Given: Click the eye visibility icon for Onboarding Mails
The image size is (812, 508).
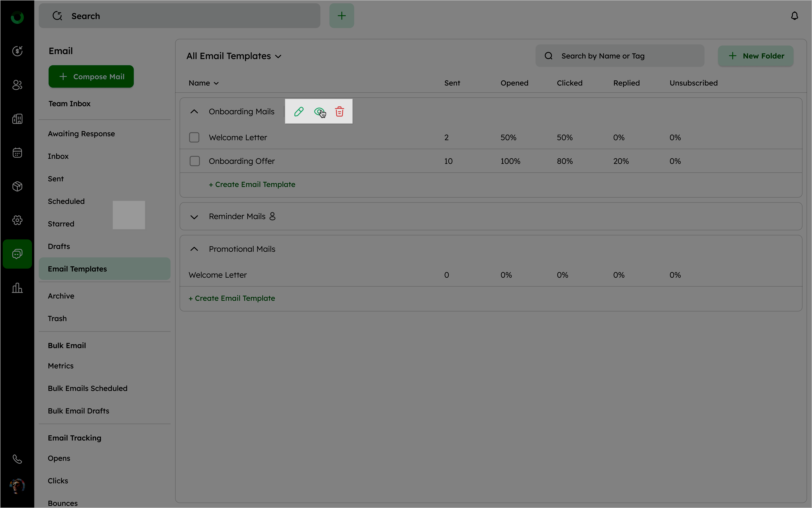Looking at the screenshot, I should (319, 111).
